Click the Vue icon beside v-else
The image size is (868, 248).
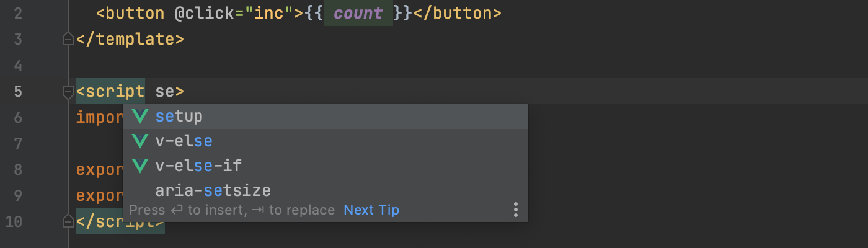point(141,141)
